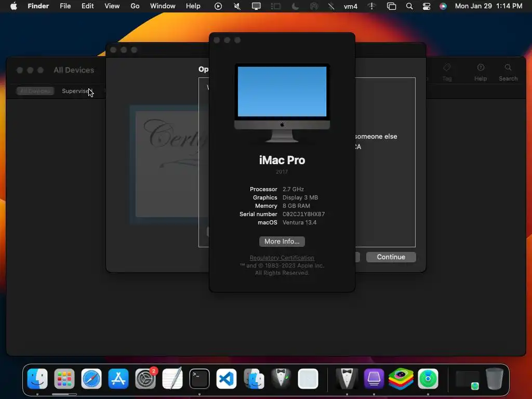Click the play circle menu bar icon
The width and height of the screenshot is (532, 399).
218,6
